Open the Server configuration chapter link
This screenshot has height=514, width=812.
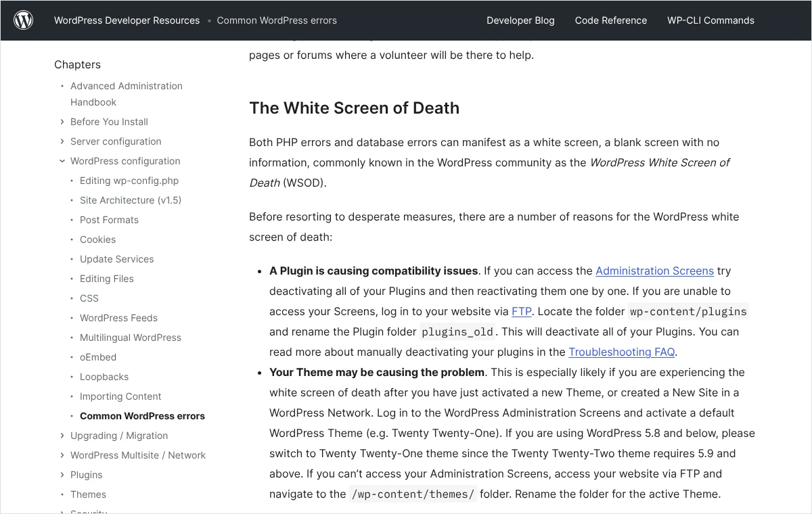(116, 141)
